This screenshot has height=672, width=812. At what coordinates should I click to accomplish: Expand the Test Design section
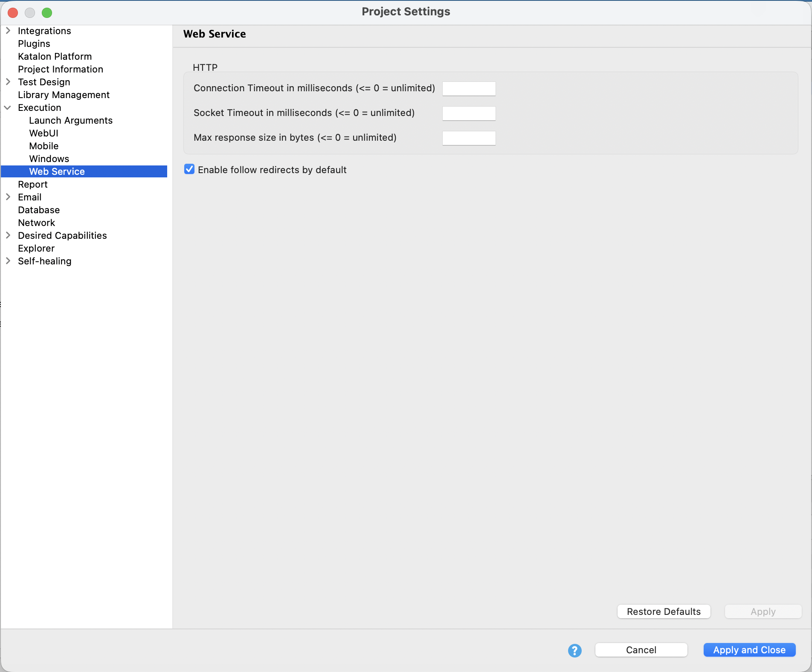coord(8,82)
